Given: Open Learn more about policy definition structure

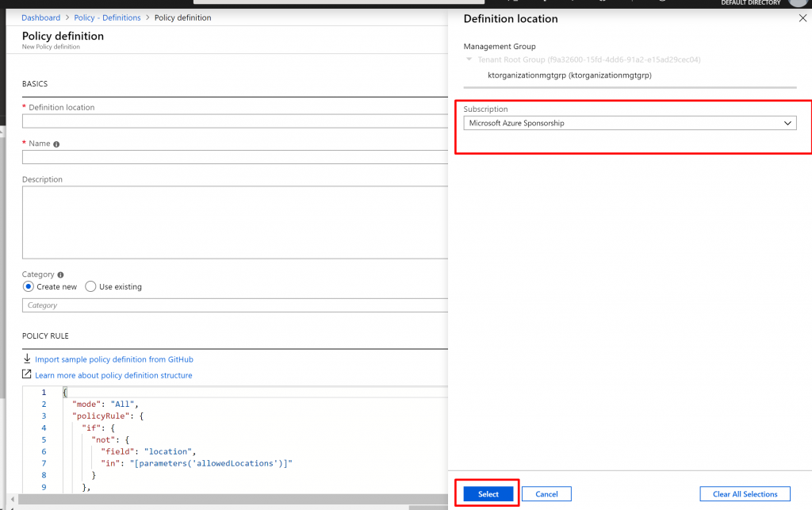Looking at the screenshot, I should (x=113, y=375).
